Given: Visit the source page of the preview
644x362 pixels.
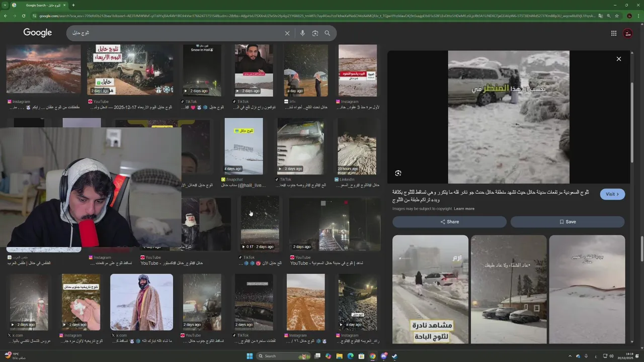Looking at the screenshot, I should pos(612,194).
